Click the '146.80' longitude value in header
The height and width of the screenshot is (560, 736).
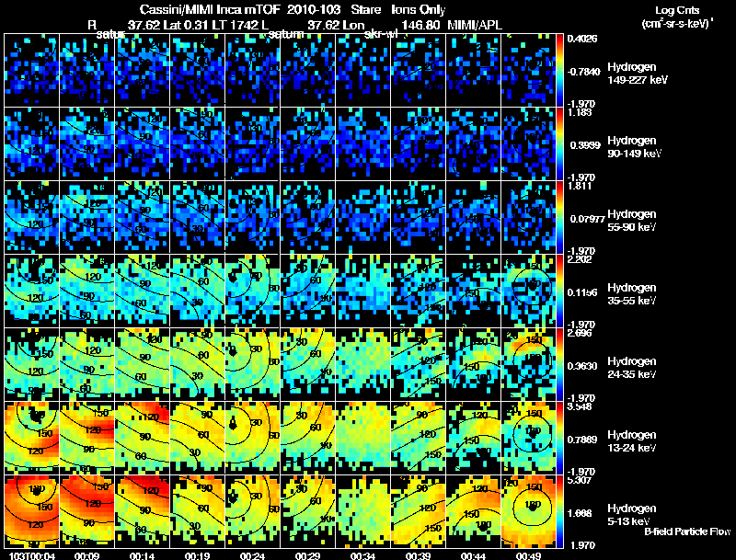[x=420, y=25]
